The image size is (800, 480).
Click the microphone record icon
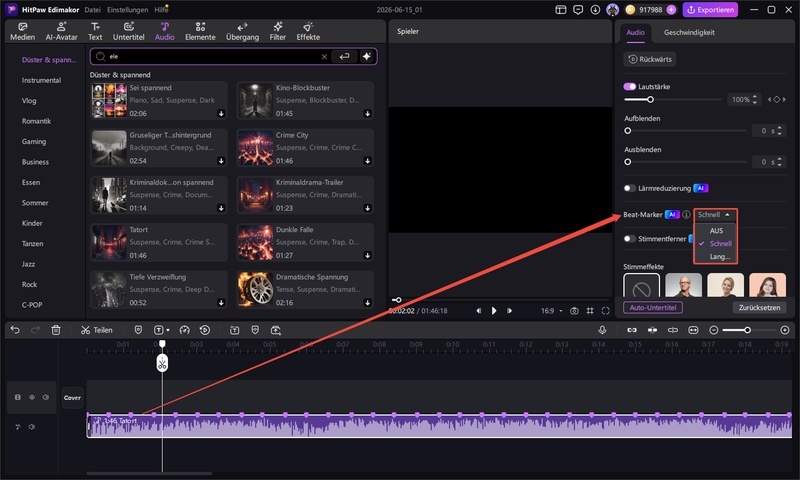click(603, 331)
